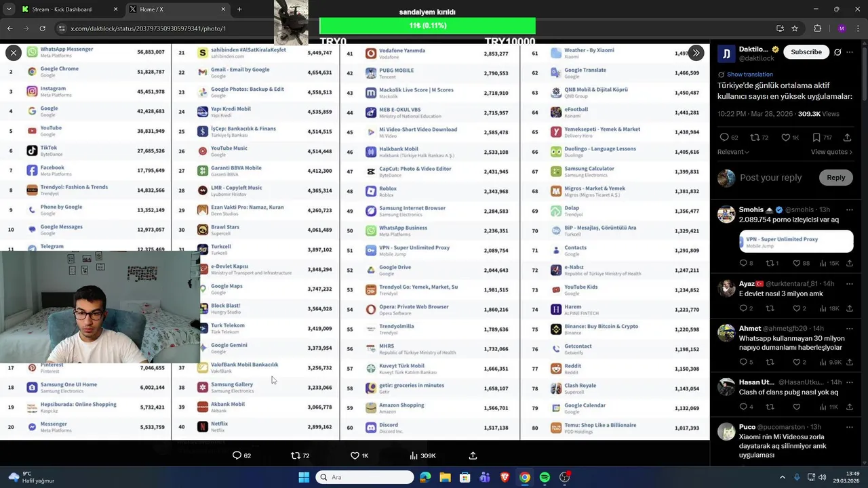Share the main tweet from the sidebar
This screenshot has height=488, width=868.
click(847, 138)
